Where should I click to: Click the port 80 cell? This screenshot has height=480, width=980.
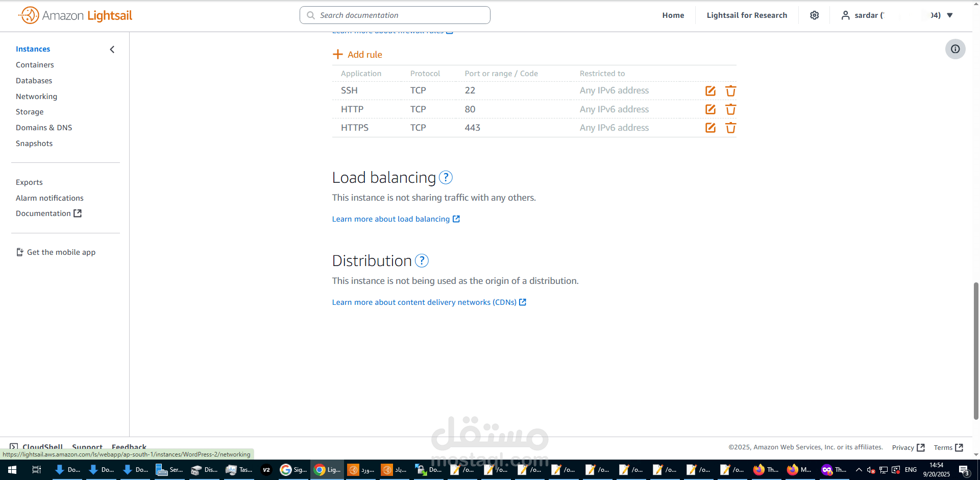[470, 109]
